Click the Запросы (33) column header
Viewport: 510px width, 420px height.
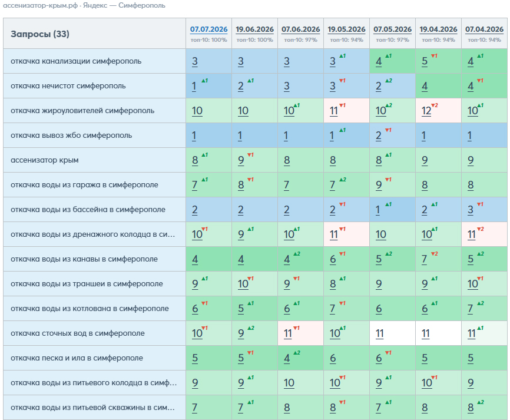click(39, 34)
